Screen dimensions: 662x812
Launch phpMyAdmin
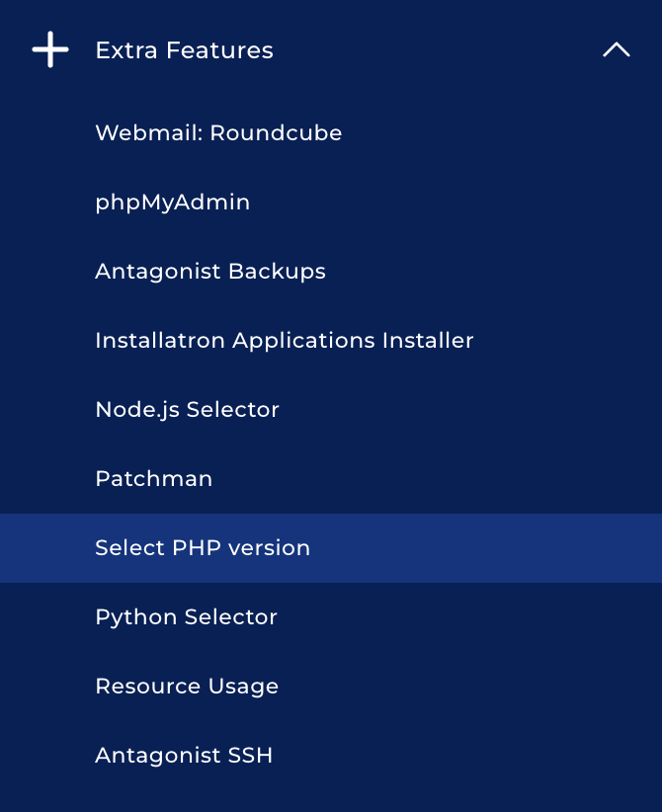[x=172, y=202]
